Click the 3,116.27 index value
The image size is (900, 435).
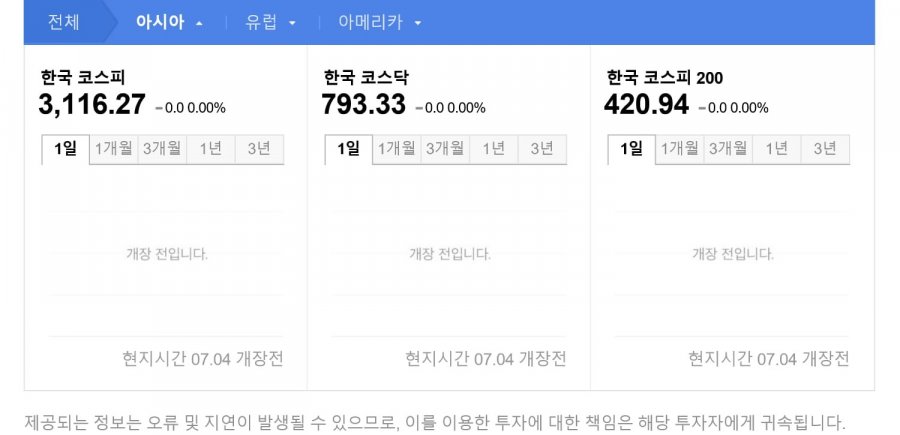click(x=92, y=105)
